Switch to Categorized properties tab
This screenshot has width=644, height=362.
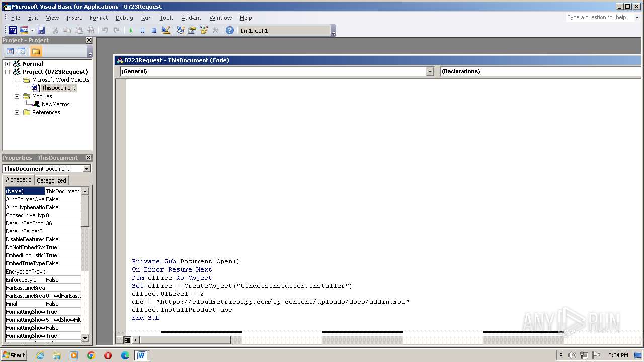point(51,180)
